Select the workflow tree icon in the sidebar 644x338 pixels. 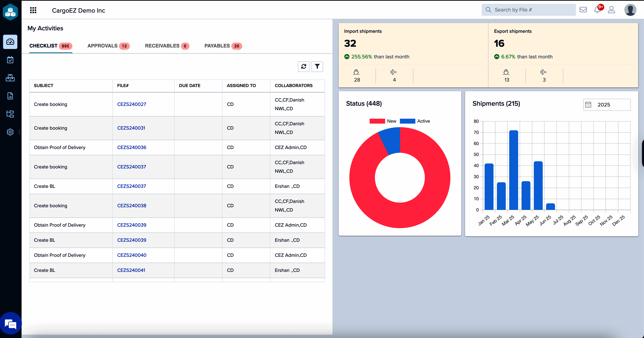(x=10, y=114)
